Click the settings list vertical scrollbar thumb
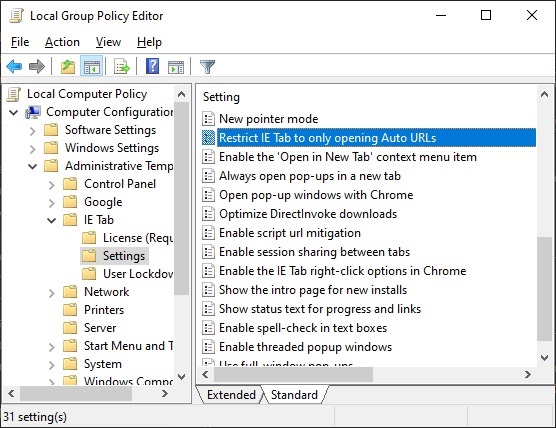 pyautogui.click(x=544, y=289)
